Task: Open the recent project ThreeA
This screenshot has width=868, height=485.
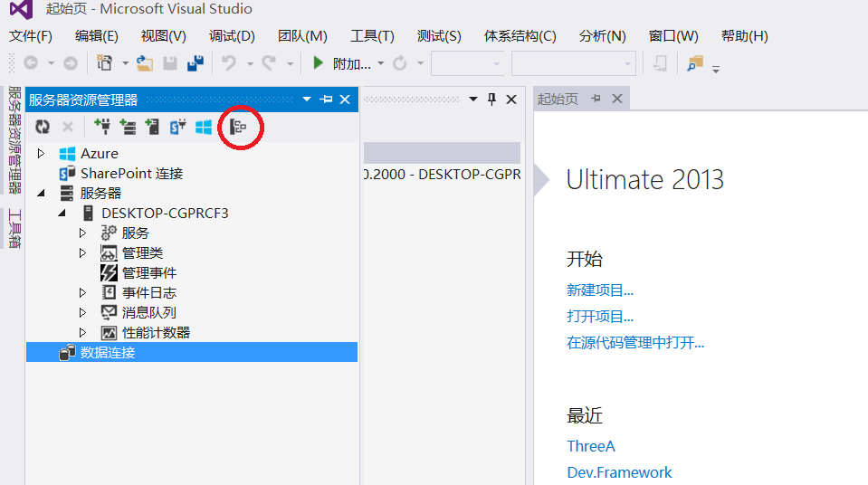Action: tap(591, 446)
